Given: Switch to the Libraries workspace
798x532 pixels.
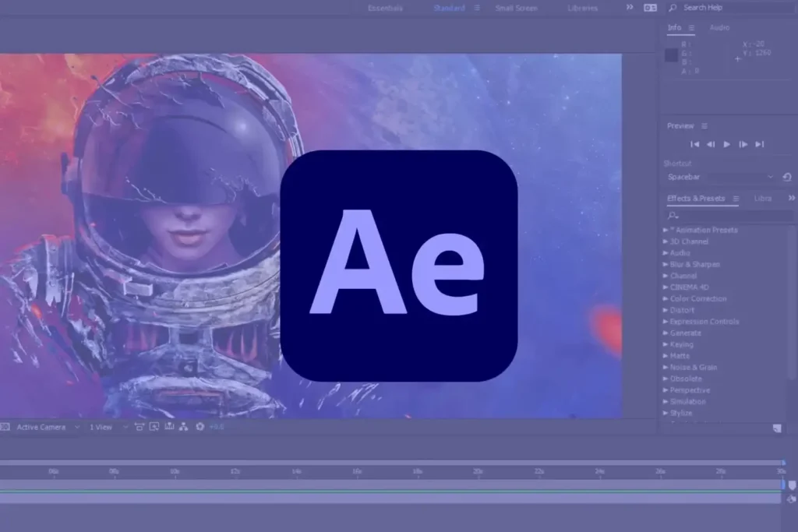Looking at the screenshot, I should (583, 8).
